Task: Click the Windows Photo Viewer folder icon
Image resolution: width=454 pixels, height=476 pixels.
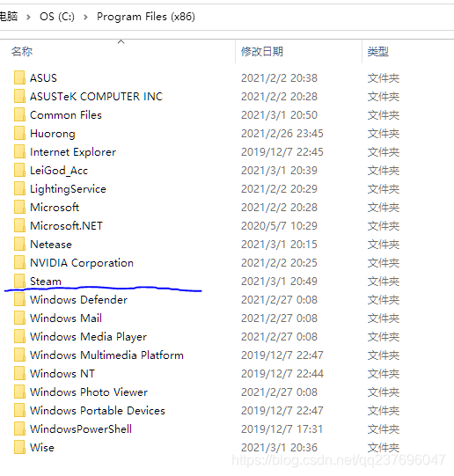Action: pos(19,392)
